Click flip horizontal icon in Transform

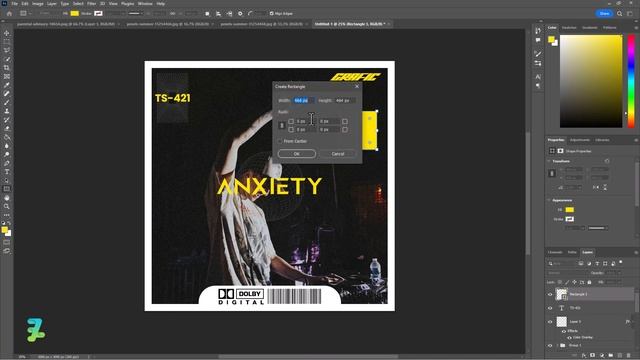pyautogui.click(x=596, y=187)
